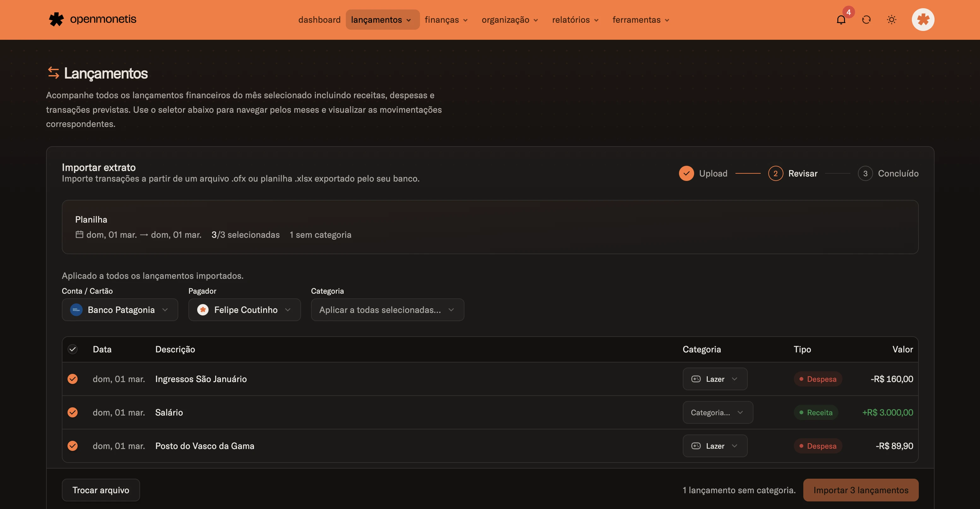Open the Salário row category dropdown
Image resolution: width=980 pixels, height=509 pixels.
[717, 412]
